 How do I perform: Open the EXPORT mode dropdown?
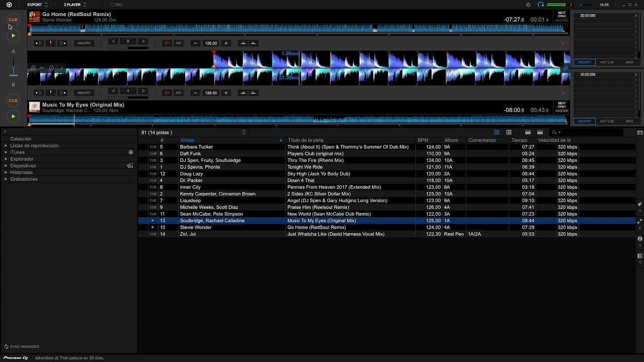point(38,5)
